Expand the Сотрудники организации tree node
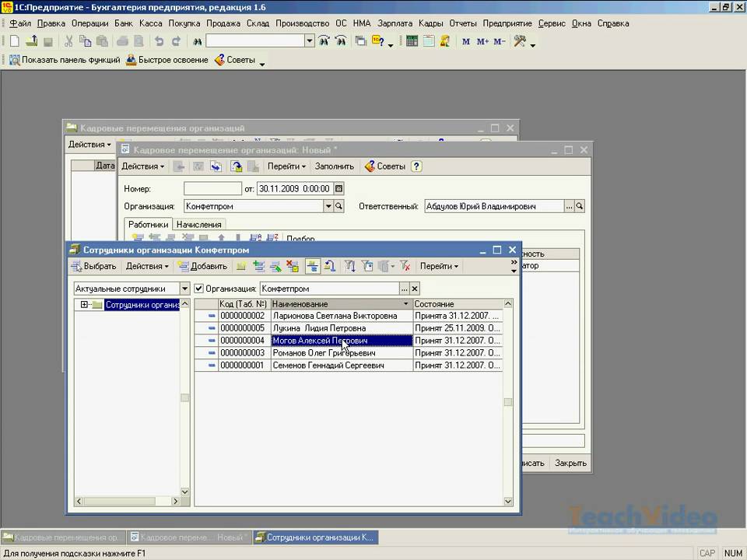747x560 pixels. 84,305
